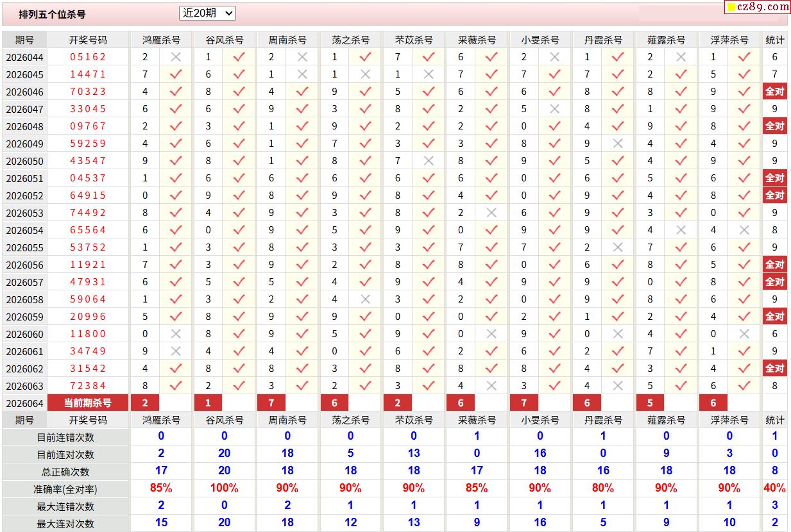
Task: Select the red 1 box under 谷风杀号
Action: [x=208, y=403]
